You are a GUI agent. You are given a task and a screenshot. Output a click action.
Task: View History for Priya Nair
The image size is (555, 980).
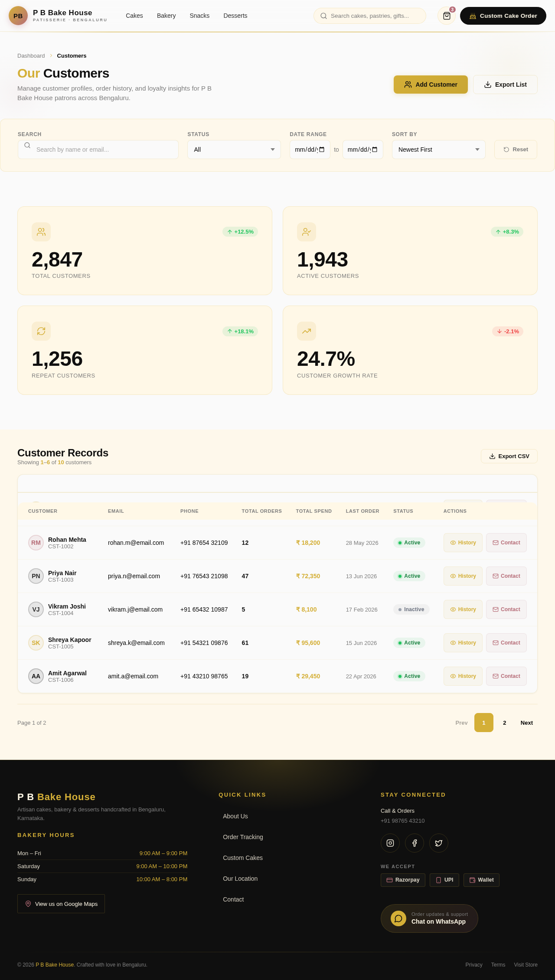pyautogui.click(x=463, y=576)
